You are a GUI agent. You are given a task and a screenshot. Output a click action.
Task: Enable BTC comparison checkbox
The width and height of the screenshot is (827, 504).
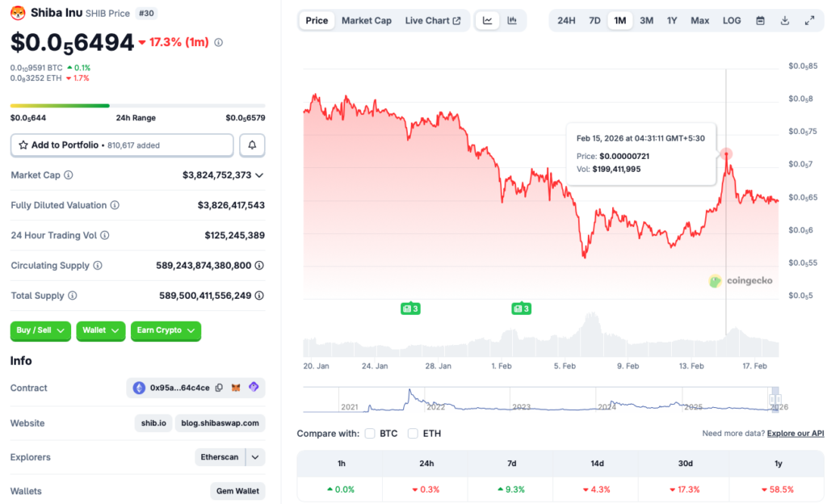pyautogui.click(x=370, y=433)
